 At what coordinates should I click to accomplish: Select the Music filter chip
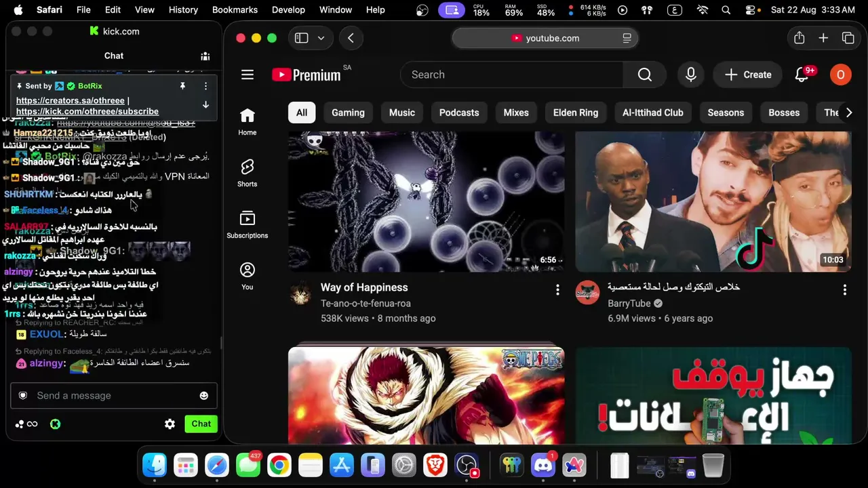point(402,113)
